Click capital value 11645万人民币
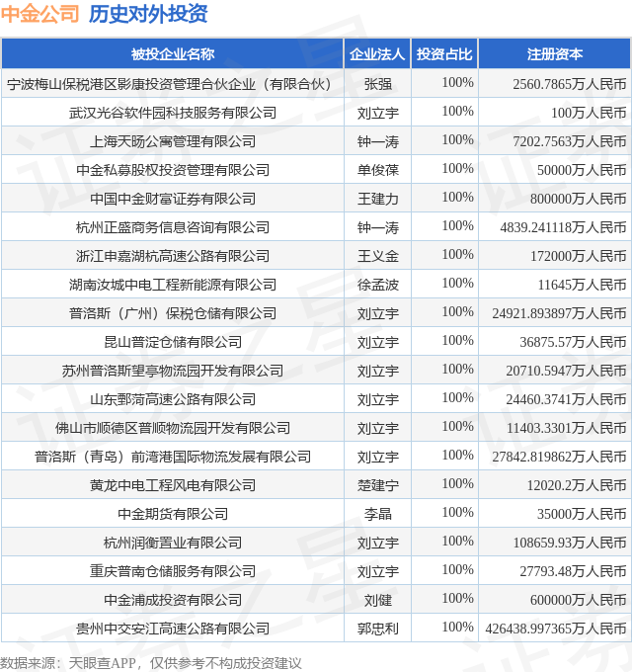This screenshot has width=632, height=672. tap(582, 285)
